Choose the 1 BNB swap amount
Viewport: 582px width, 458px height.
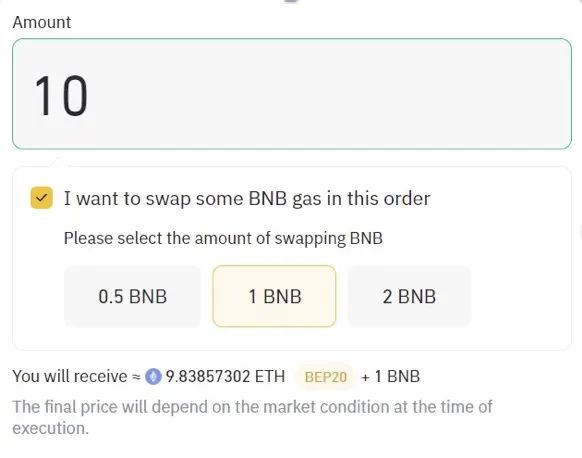pos(274,296)
